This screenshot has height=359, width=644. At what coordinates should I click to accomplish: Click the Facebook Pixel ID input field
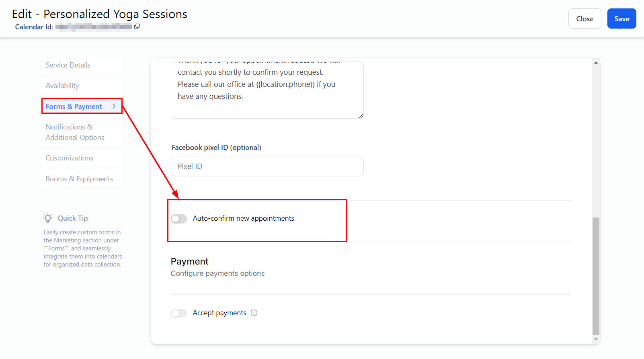point(267,166)
